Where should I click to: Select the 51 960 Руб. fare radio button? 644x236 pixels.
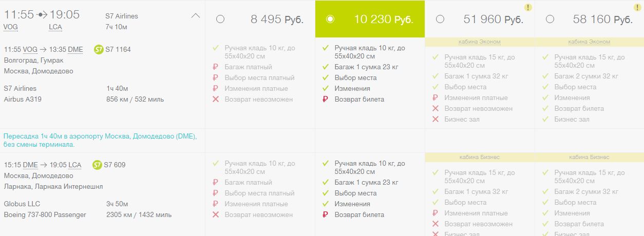point(440,19)
